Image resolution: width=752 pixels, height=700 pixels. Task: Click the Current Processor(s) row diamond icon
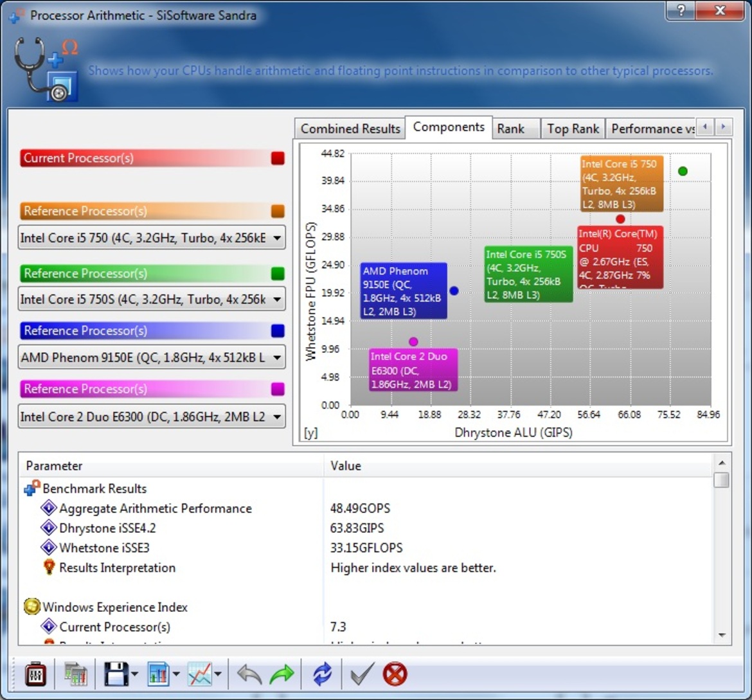tap(48, 626)
